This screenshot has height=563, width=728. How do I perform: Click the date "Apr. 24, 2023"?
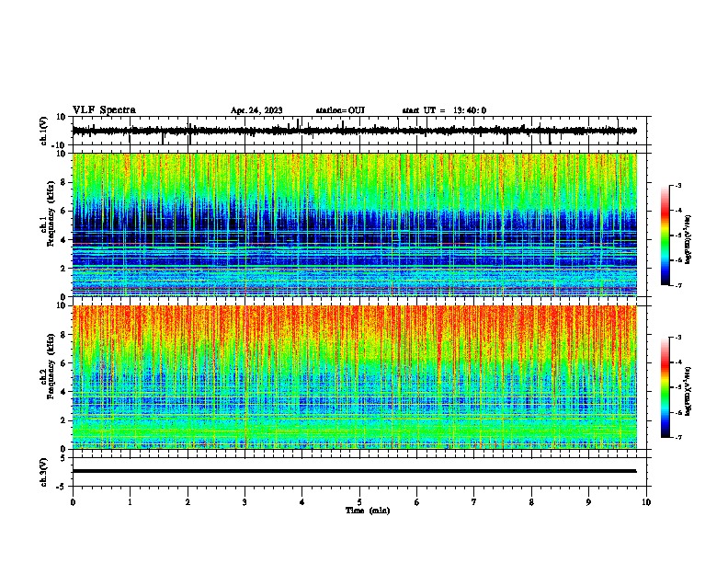(x=256, y=110)
